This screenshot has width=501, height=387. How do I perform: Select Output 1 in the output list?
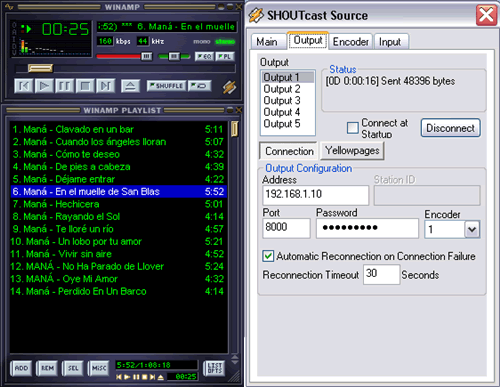288,77
